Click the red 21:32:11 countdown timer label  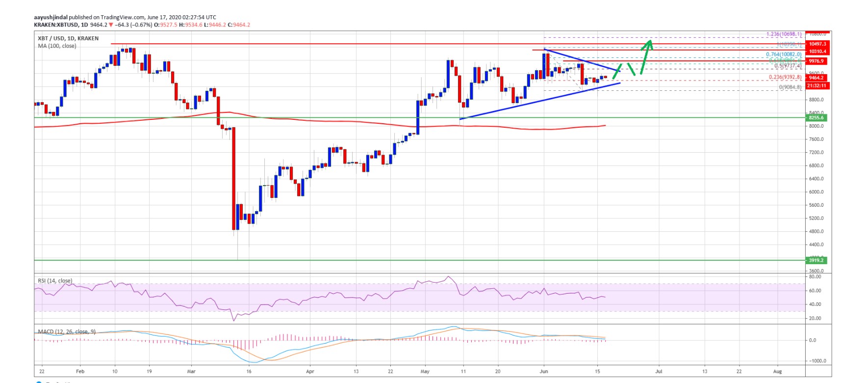click(x=817, y=86)
